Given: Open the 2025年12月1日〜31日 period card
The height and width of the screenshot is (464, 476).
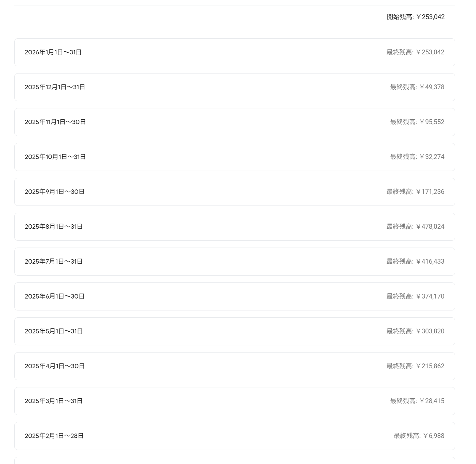Looking at the screenshot, I should click(x=55, y=87).
